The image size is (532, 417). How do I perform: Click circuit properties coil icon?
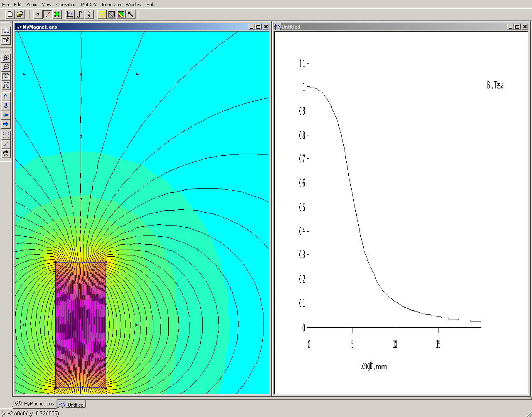pos(89,14)
